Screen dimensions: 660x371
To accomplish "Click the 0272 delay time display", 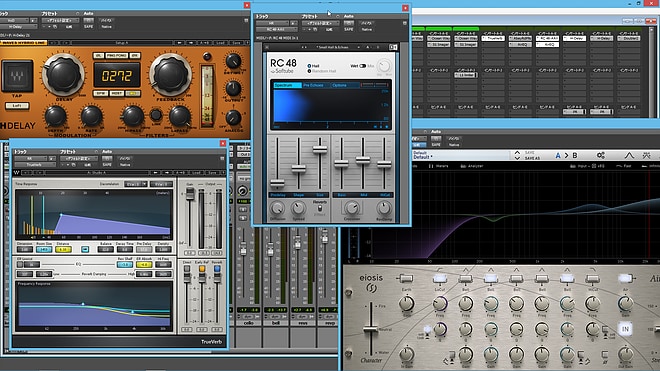I will point(117,76).
